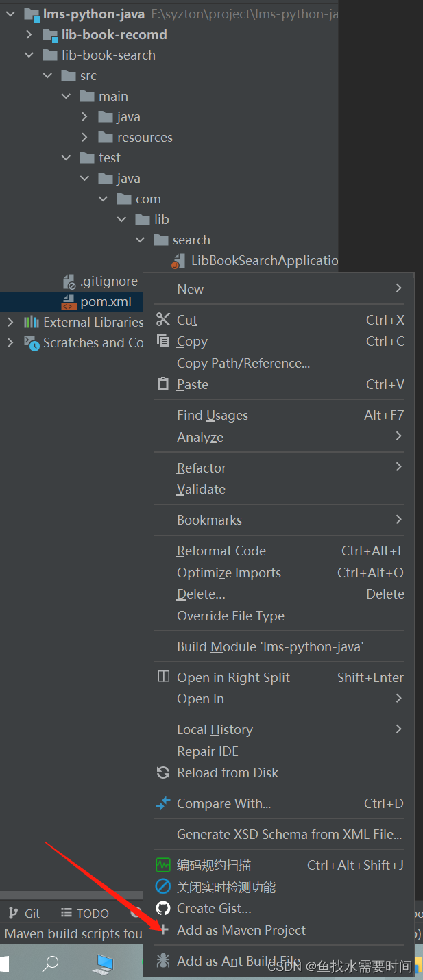This screenshot has height=980, width=423.
Task: Collapse the com package chevron
Action: (103, 199)
